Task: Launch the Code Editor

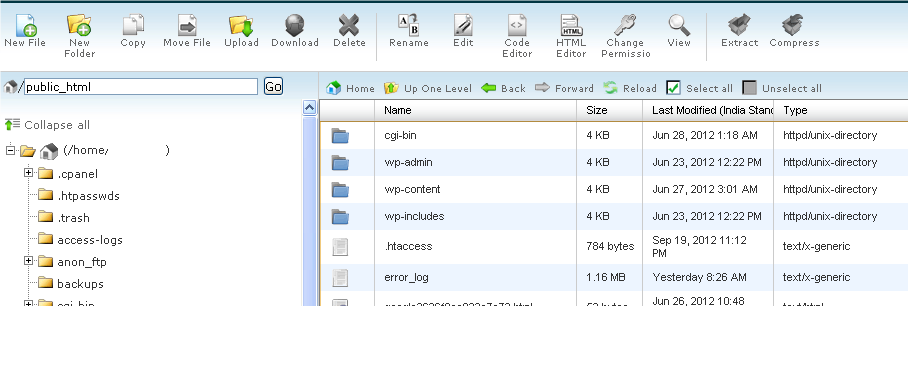Action: coord(517,25)
